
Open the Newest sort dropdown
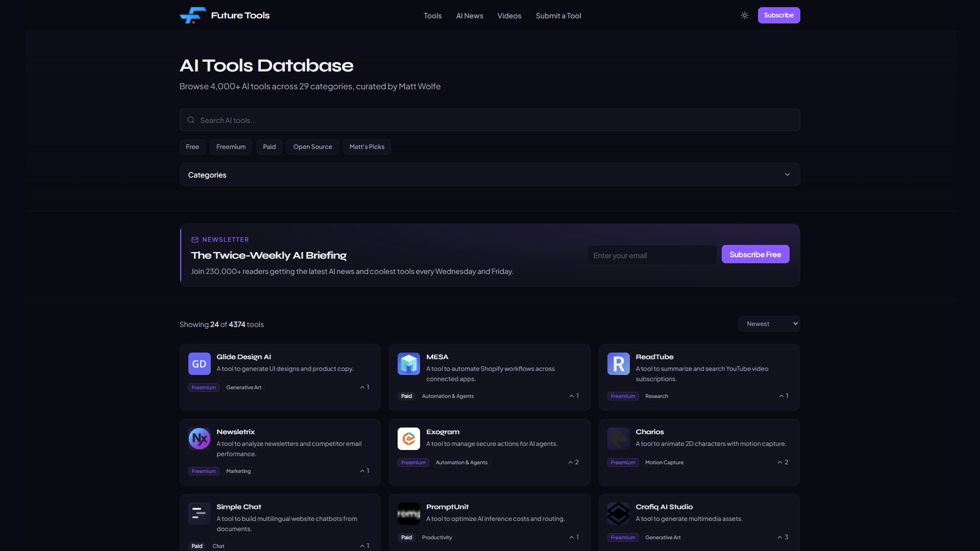pyautogui.click(x=769, y=324)
